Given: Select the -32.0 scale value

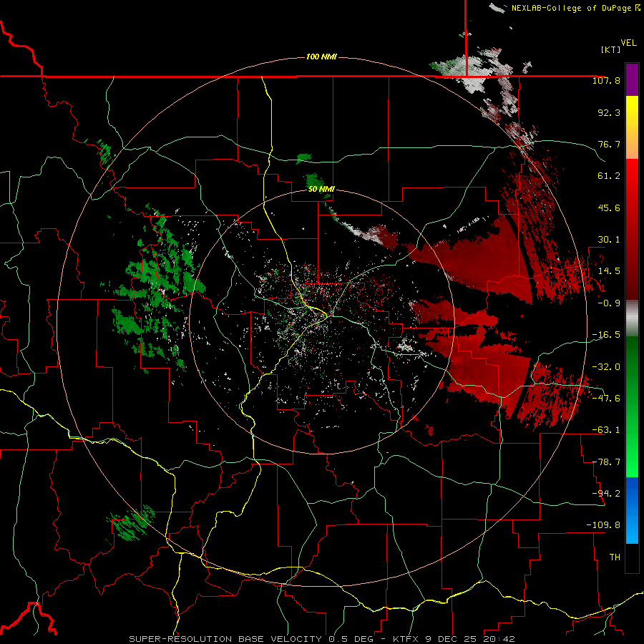Looking at the screenshot, I should 606,367.
